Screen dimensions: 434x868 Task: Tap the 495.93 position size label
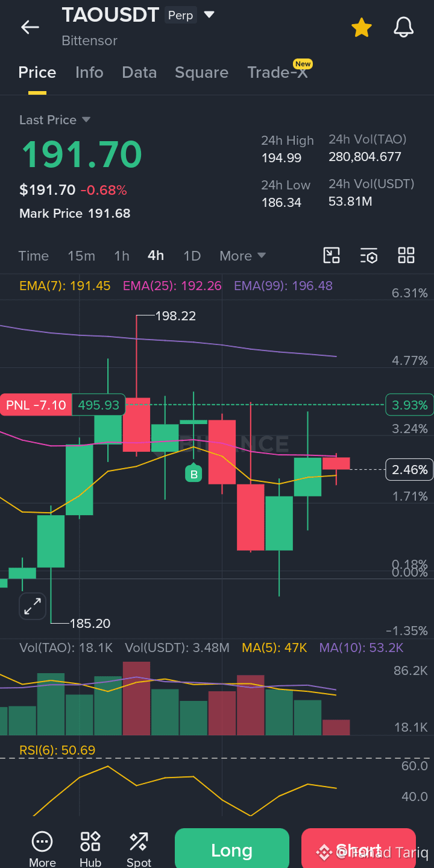pos(98,405)
